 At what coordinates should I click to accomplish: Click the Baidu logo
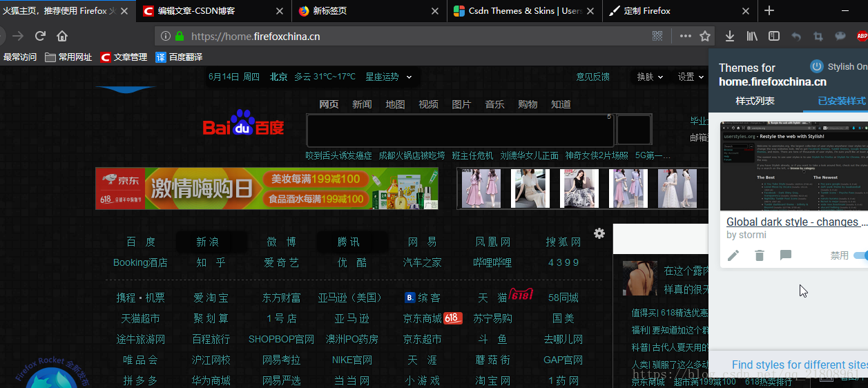click(243, 122)
